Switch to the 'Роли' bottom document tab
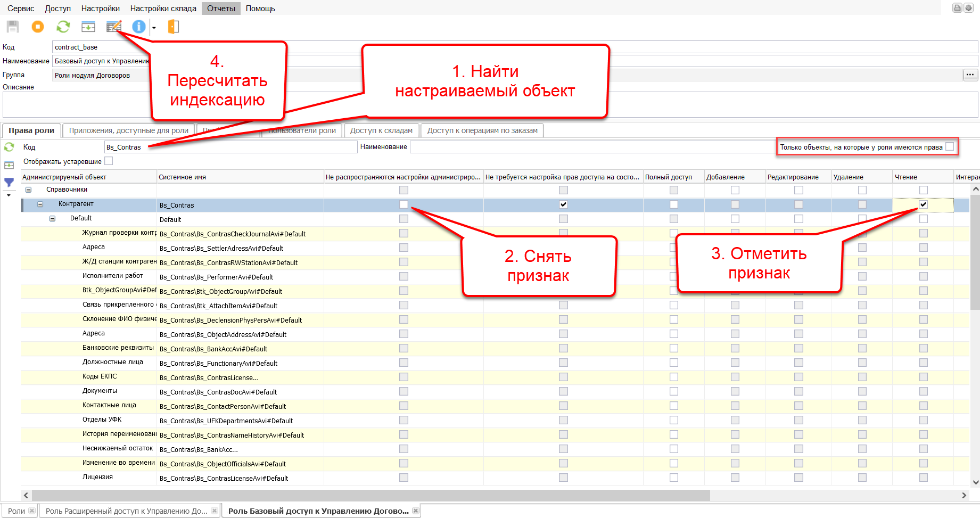980x518 pixels. click(x=17, y=511)
